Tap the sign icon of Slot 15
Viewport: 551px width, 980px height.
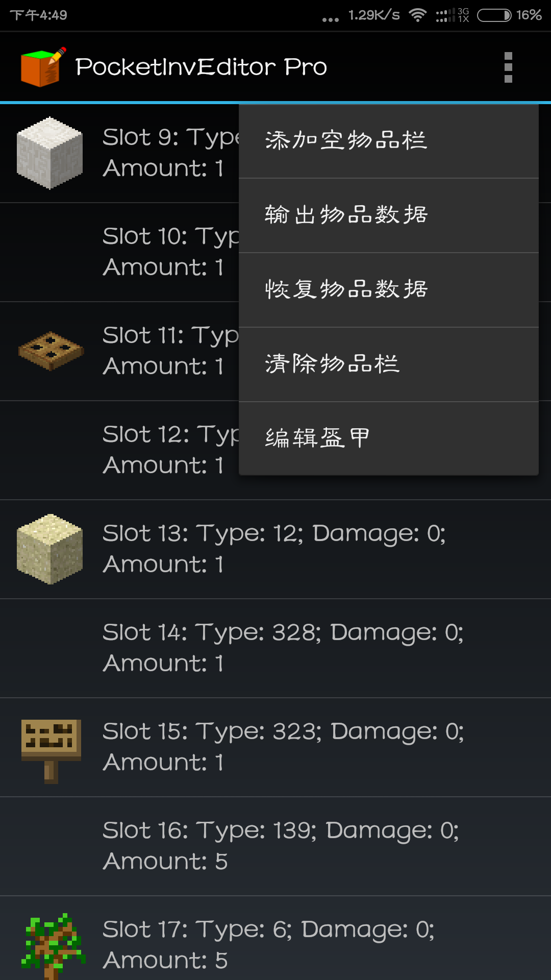click(51, 749)
